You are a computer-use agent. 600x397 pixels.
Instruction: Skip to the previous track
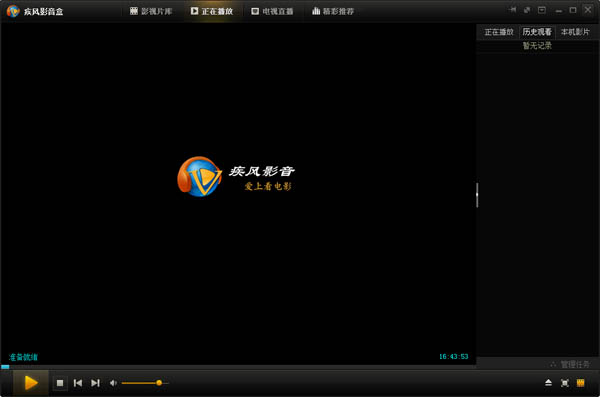click(x=78, y=383)
